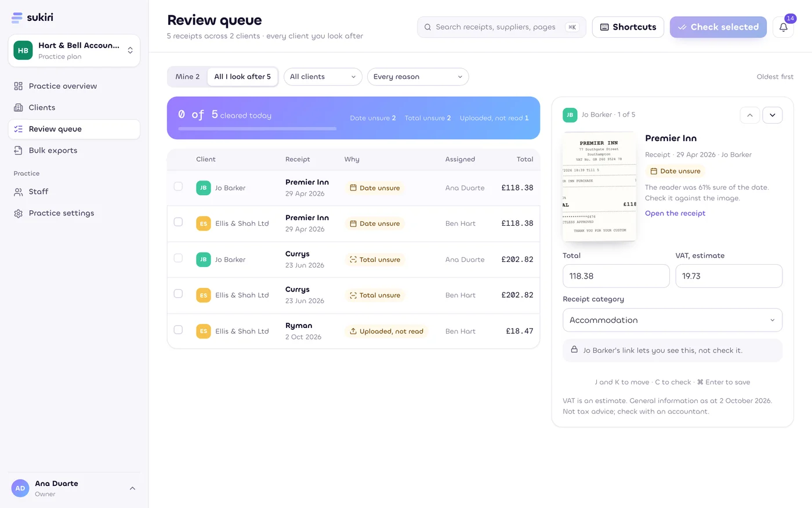This screenshot has width=812, height=508.
Task: Click the upload icon in Ryman row
Action: (x=353, y=332)
